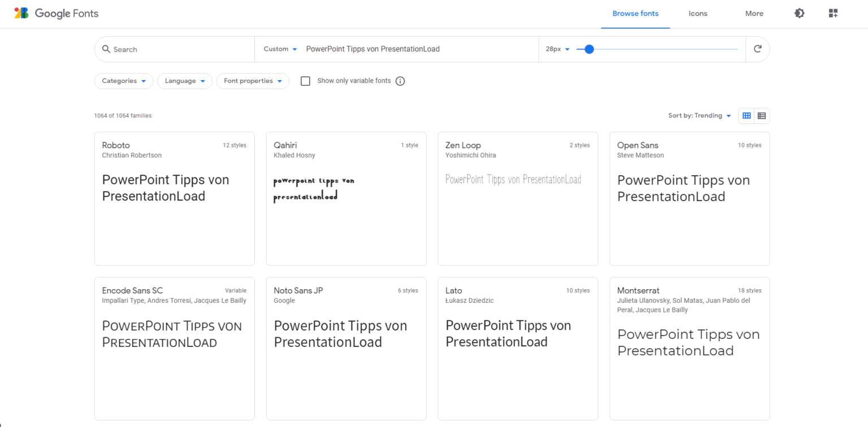868x427 pixels.
Task: Open the Sort by Trending options
Action: 700,115
